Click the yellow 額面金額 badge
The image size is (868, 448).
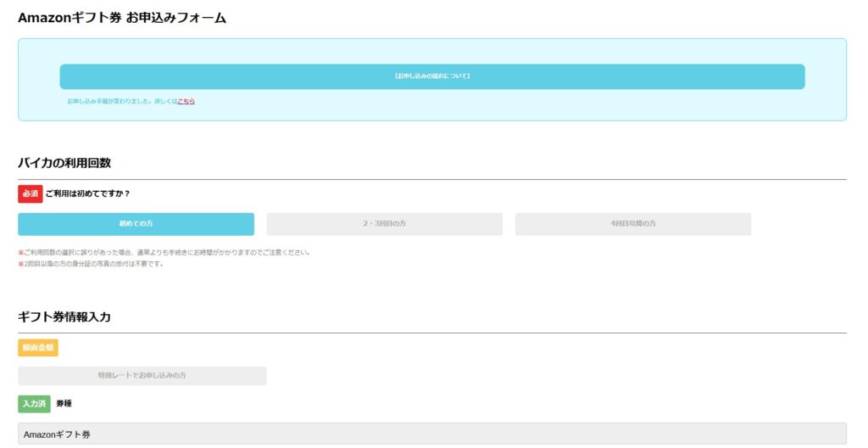click(x=37, y=348)
